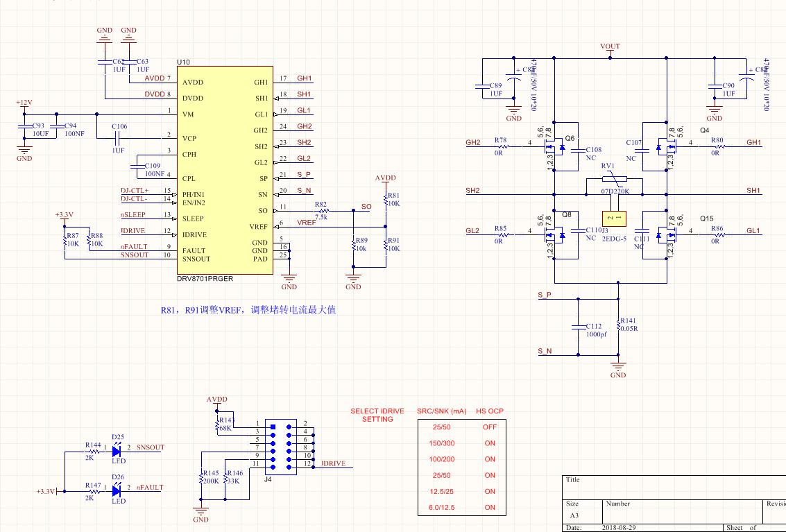This screenshot has width=786, height=532.
Task: Select resistor R141 0.05R
Action: click(618, 325)
